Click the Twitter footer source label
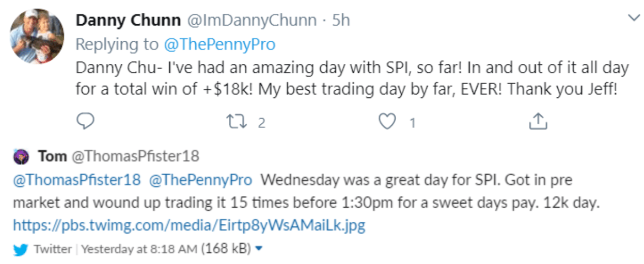This screenshot has width=644, height=264. 53,250
